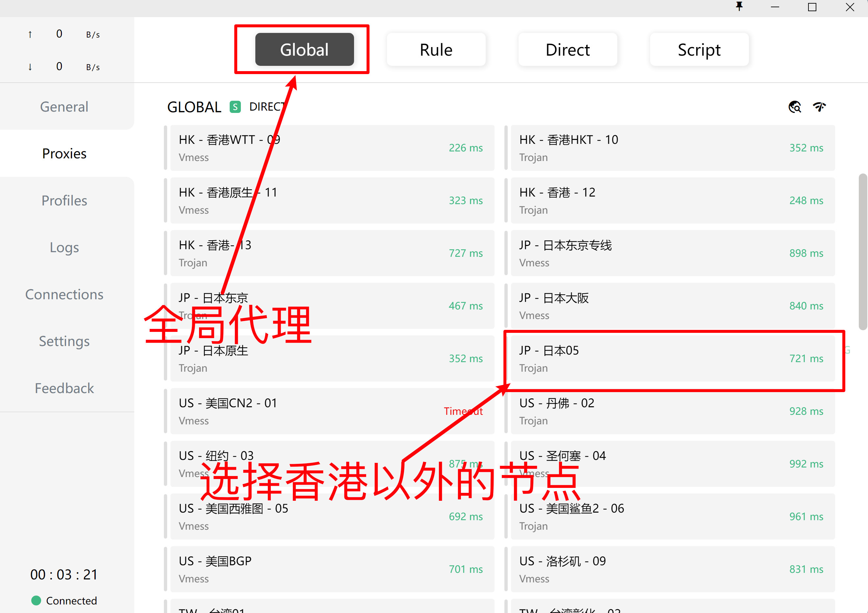This screenshot has height=613, width=868.
Task: Select node HK - 香港 - 12
Action: [x=673, y=200]
